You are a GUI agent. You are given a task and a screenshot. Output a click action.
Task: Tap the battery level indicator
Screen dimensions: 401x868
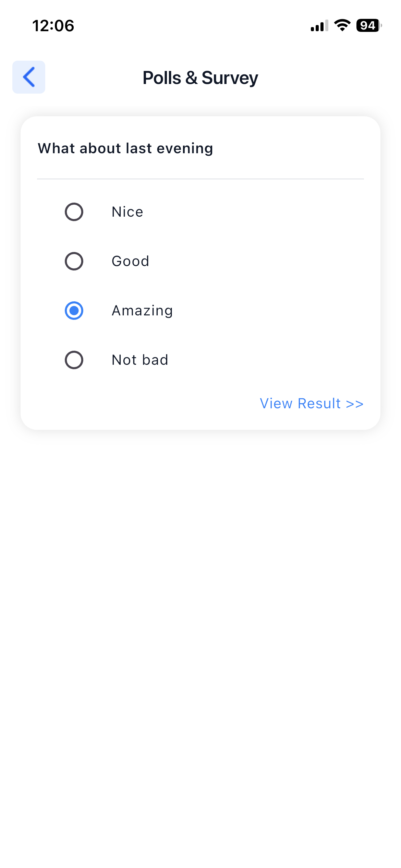tap(368, 26)
